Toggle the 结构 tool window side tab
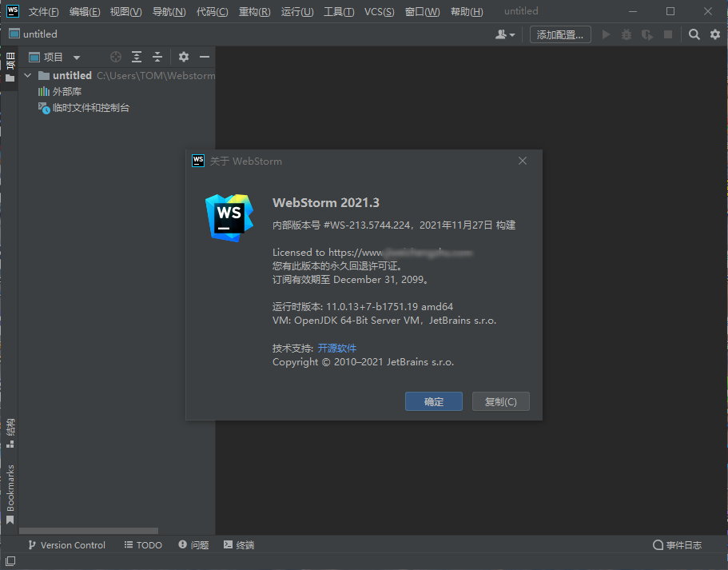Image resolution: width=728 pixels, height=570 pixels. [x=10, y=433]
